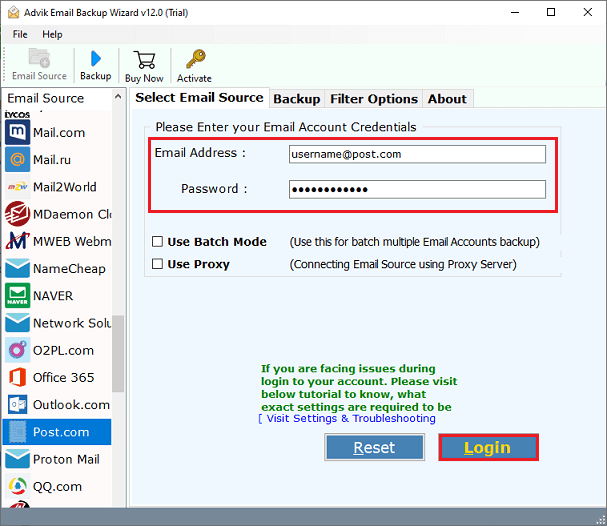Select Proton Mail label in source list

(x=66, y=459)
